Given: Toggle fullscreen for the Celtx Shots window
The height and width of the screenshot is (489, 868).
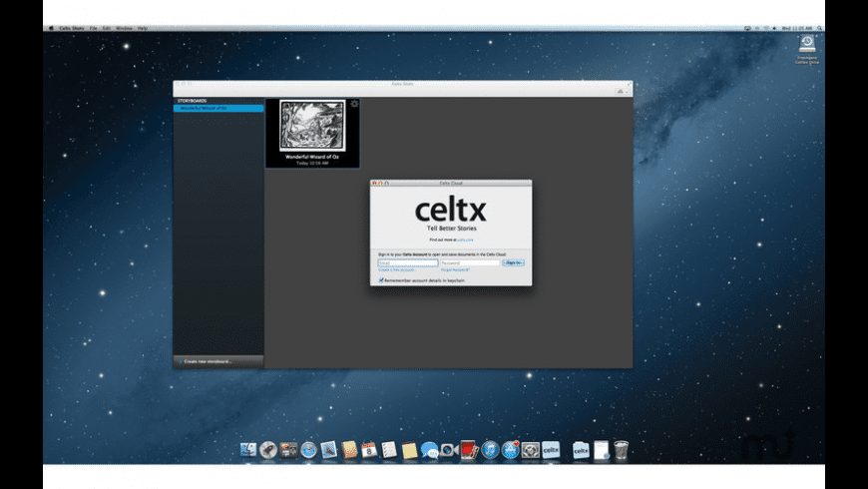Looking at the screenshot, I should (629, 84).
